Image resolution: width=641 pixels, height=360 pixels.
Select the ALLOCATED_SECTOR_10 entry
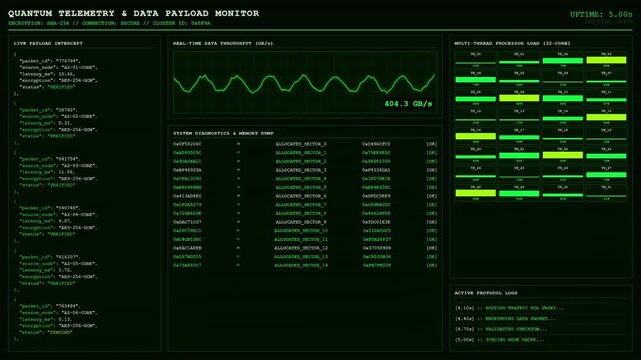(x=301, y=231)
